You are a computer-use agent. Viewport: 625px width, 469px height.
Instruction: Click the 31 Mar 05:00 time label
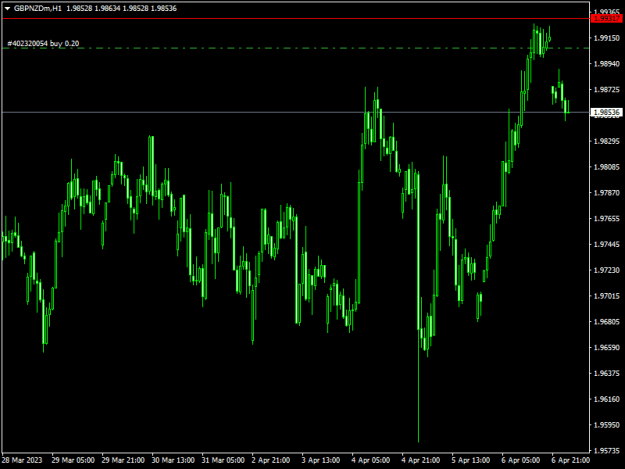[x=223, y=460]
